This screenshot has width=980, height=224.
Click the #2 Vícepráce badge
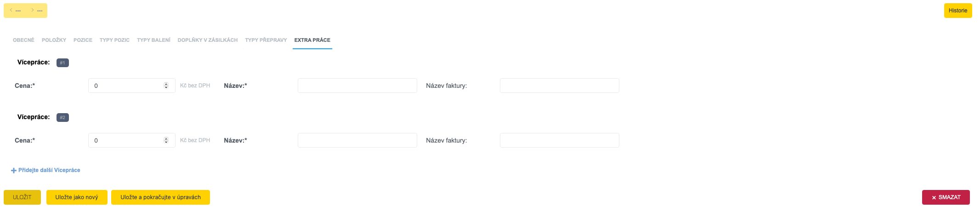[x=62, y=117]
